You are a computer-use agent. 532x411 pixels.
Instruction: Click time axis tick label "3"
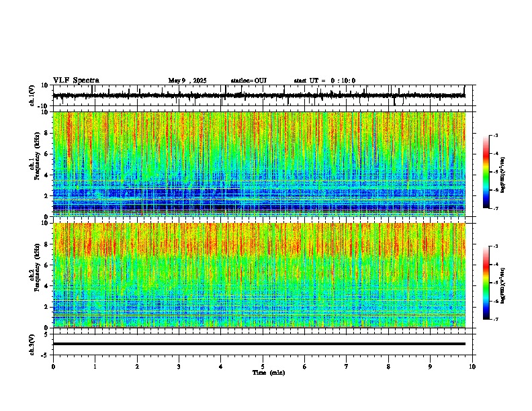[x=179, y=367]
